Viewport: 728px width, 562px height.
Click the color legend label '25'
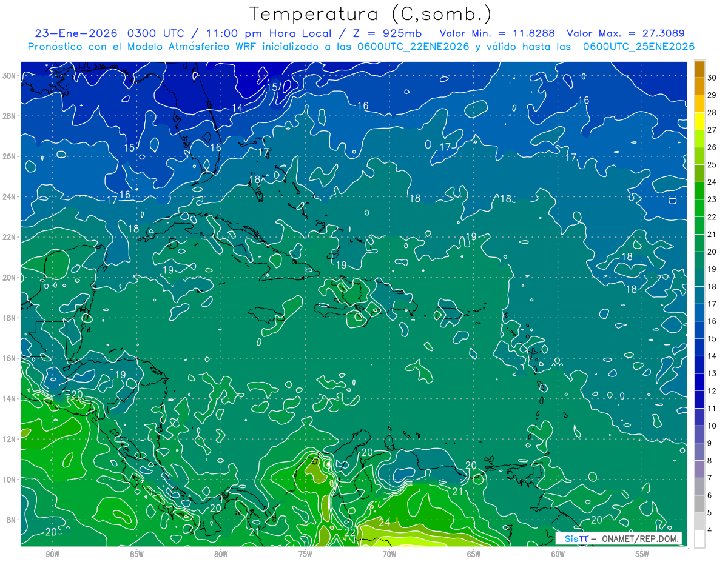pyautogui.click(x=712, y=164)
